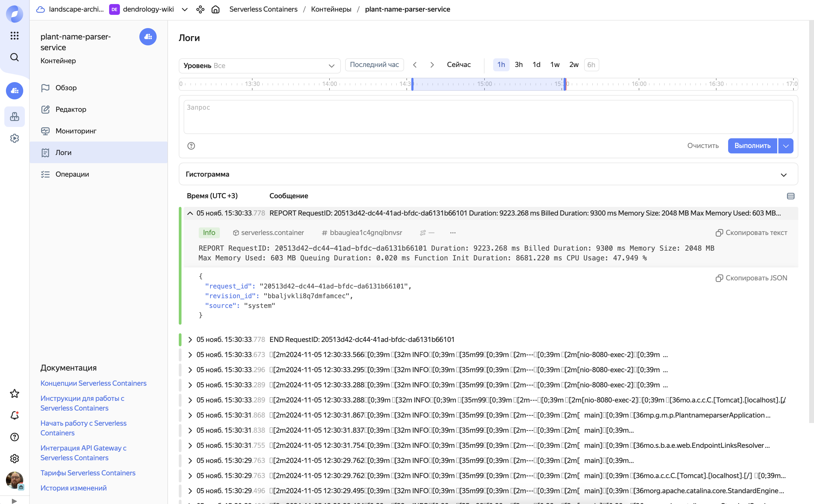Image resolution: width=814 pixels, height=504 pixels.
Task: Open the services cluster icon in breadcrumbs
Action: 200,9
